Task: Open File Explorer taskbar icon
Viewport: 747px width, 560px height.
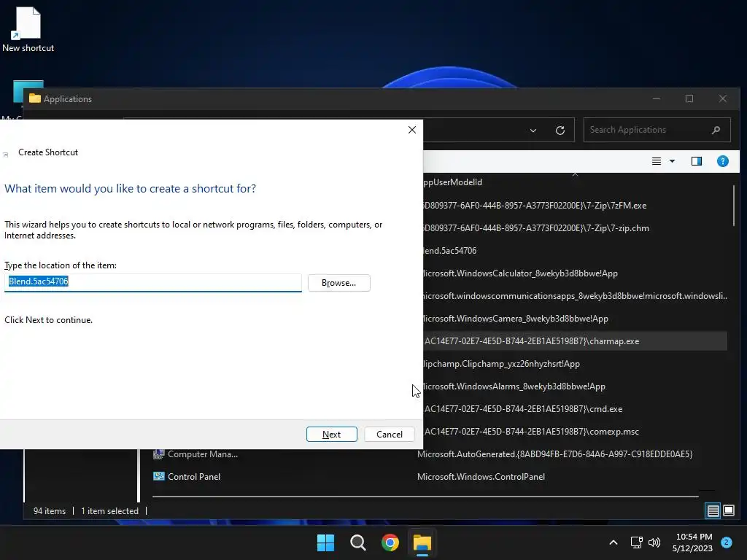Action: [422, 542]
